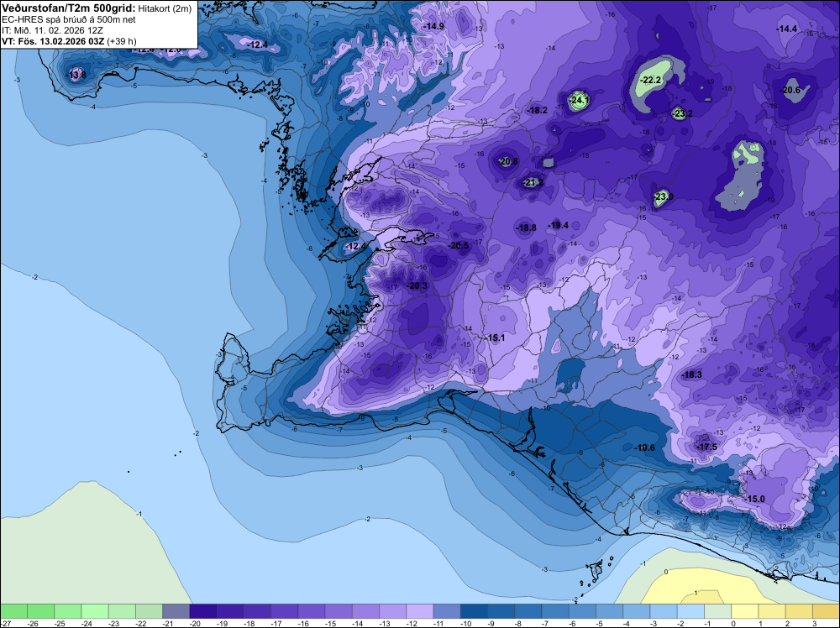Select the -14.4 temperature value

(x=787, y=29)
